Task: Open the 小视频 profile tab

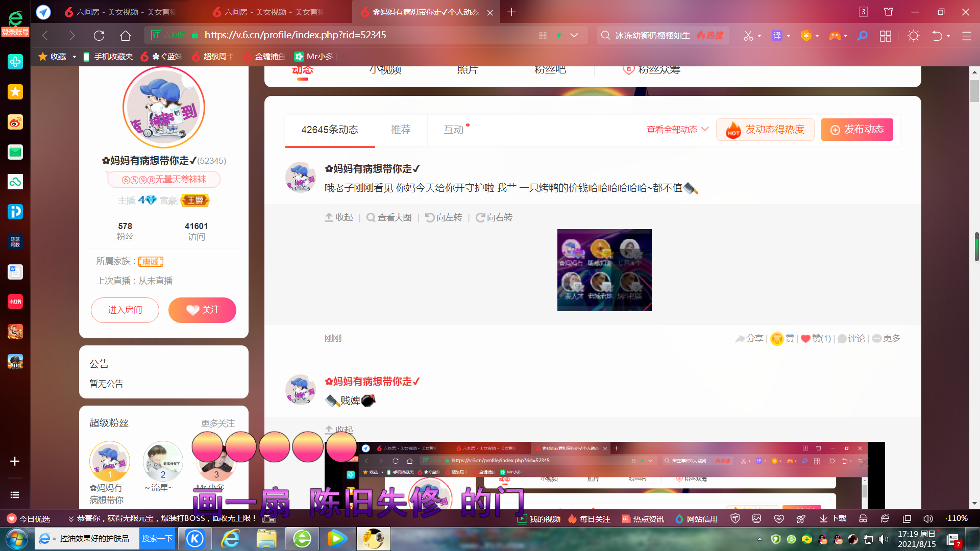Action: [385, 70]
